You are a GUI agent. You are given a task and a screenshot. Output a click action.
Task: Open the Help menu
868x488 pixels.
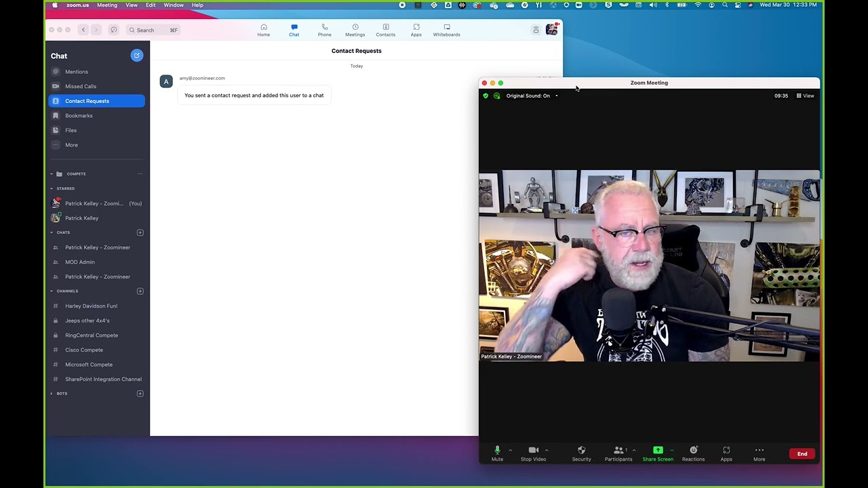197,5
